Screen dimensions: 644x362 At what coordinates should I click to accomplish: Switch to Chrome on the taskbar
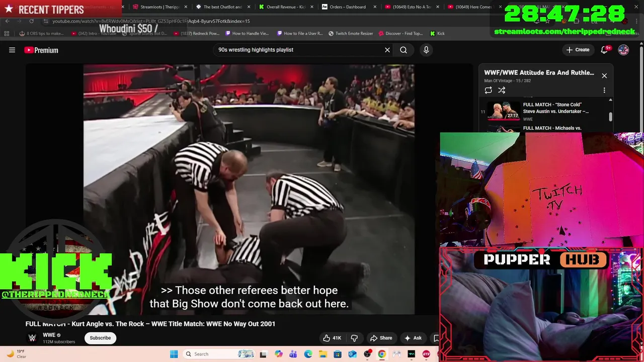pos(382,354)
